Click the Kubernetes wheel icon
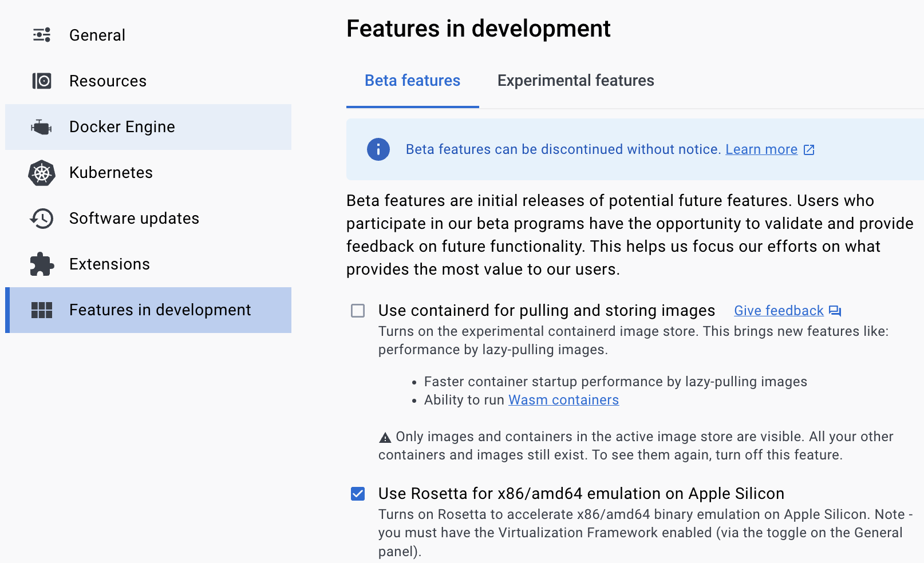The width and height of the screenshot is (924, 563). 42,173
